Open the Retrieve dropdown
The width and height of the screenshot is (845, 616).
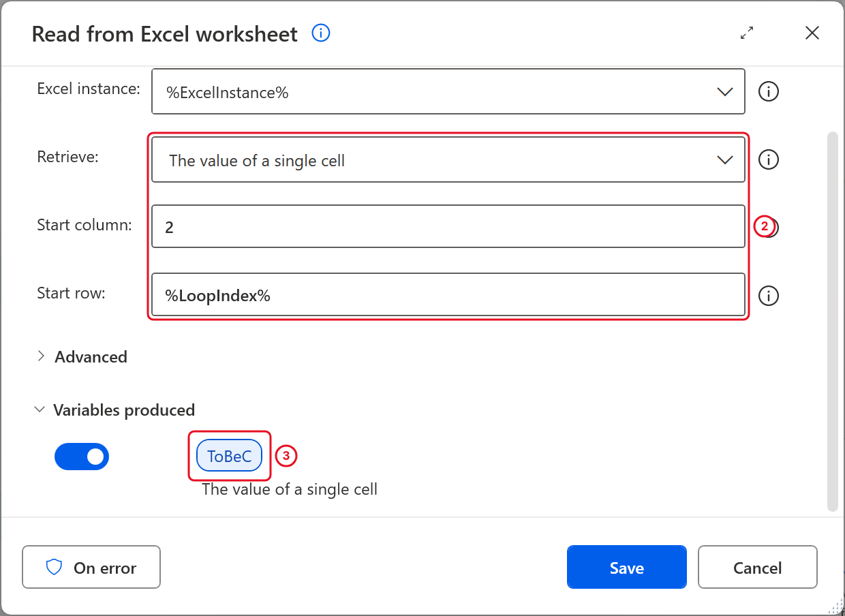tap(448, 159)
